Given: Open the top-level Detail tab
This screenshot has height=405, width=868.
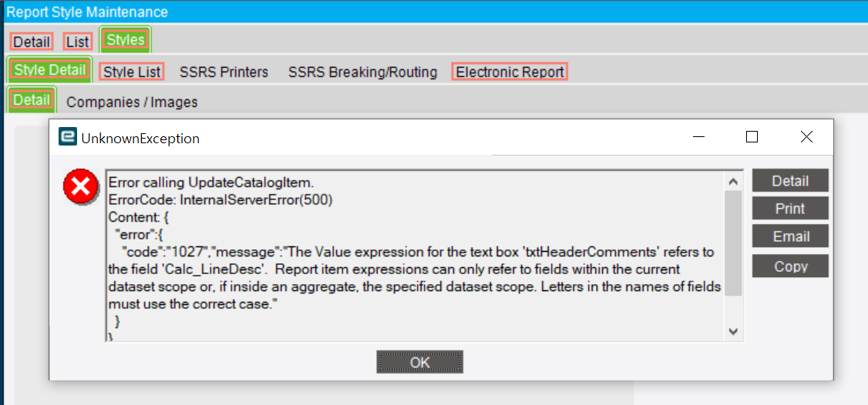Looking at the screenshot, I should pyautogui.click(x=32, y=42).
